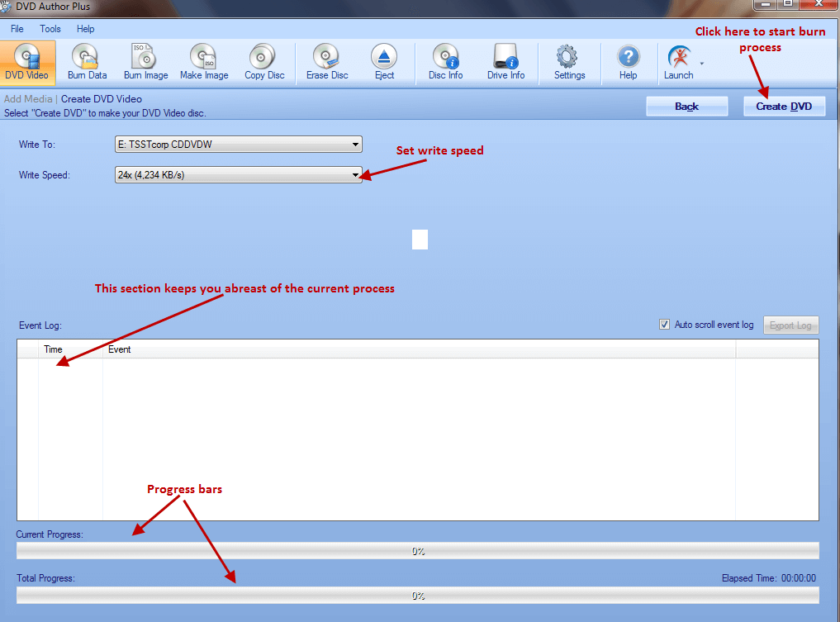Start burning with Create DVD button
The height and width of the screenshot is (622, 840).
tap(784, 106)
